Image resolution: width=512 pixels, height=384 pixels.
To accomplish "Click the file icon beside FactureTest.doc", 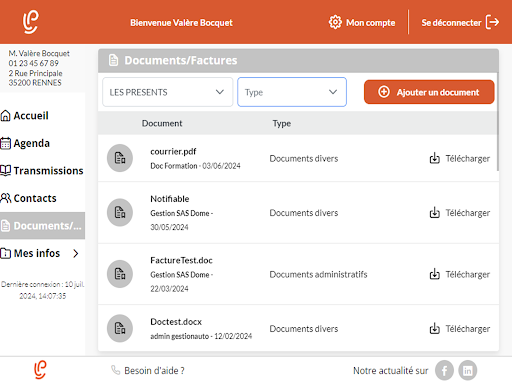I will tap(120, 274).
